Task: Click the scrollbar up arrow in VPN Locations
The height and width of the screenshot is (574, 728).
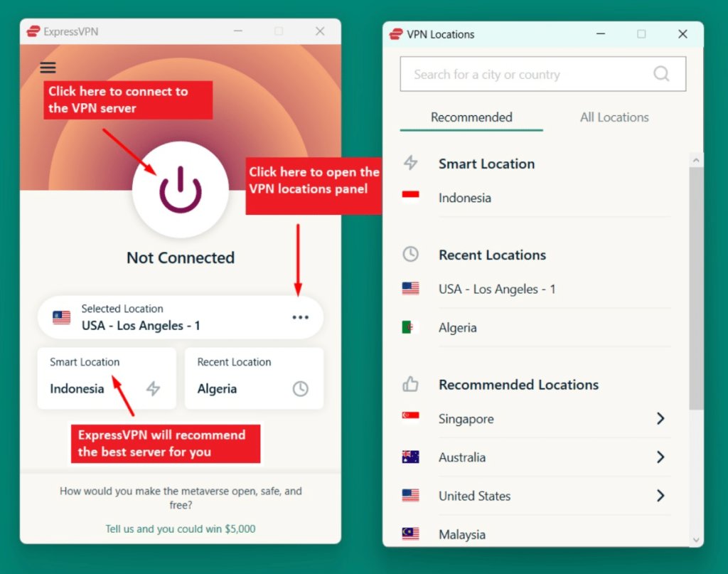Action: (696, 160)
